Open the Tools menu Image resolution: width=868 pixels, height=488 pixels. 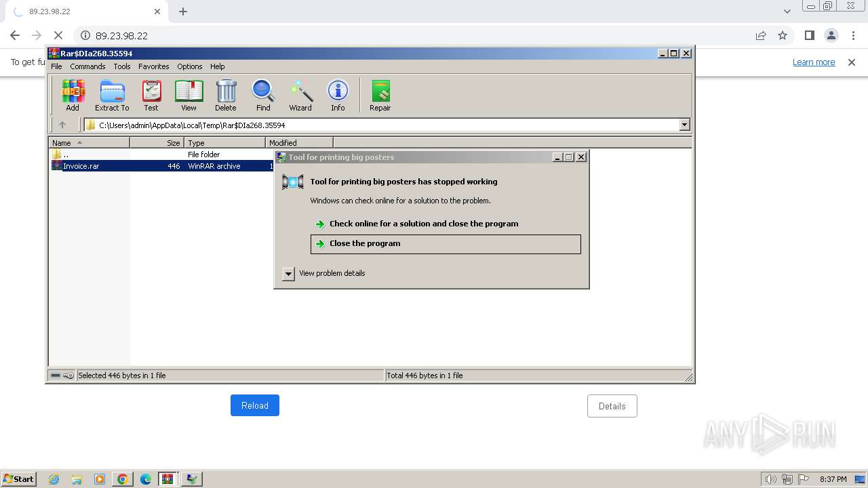(122, 66)
